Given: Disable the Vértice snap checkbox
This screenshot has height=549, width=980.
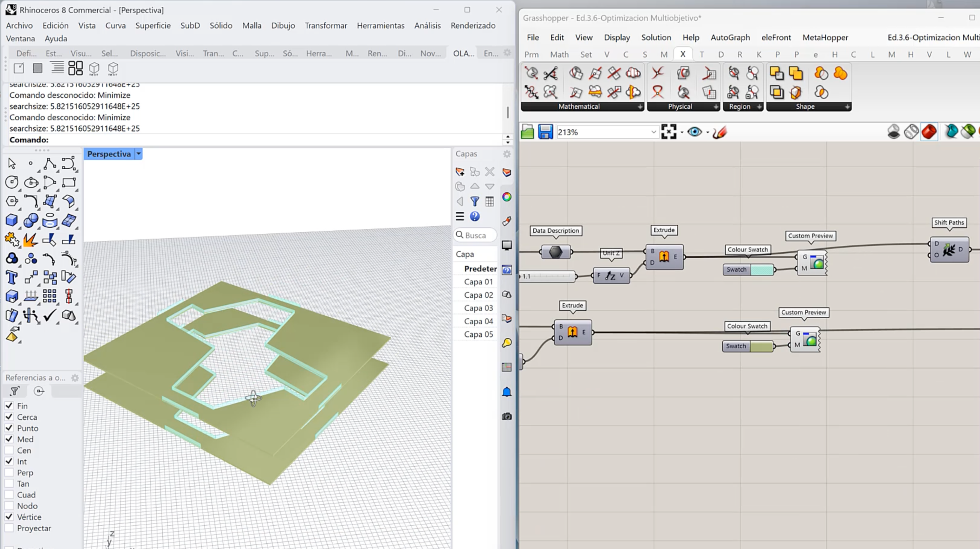Looking at the screenshot, I should [9, 517].
